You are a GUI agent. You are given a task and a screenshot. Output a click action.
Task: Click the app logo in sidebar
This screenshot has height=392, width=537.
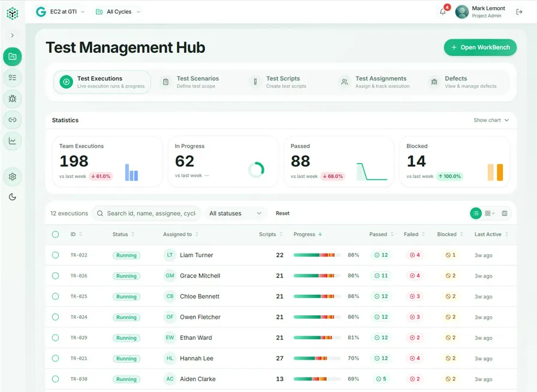(13, 13)
